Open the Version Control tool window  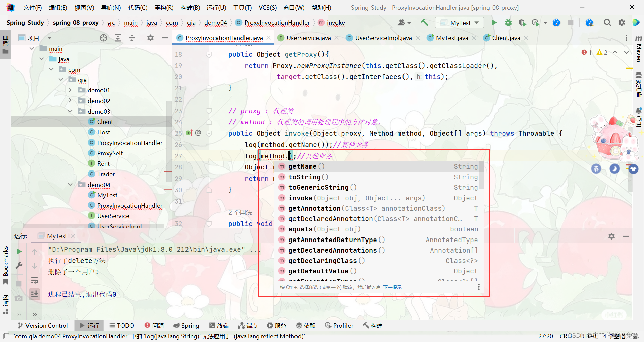click(x=43, y=325)
